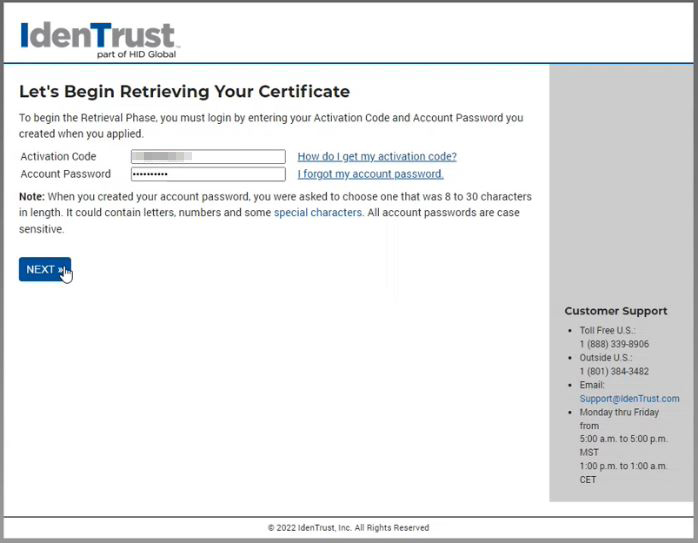Click the Customer Support heading
698x543 pixels.
point(615,311)
